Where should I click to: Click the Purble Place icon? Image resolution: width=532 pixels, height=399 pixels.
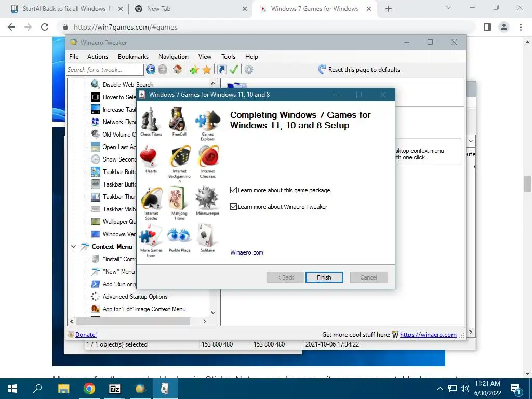pyautogui.click(x=179, y=235)
